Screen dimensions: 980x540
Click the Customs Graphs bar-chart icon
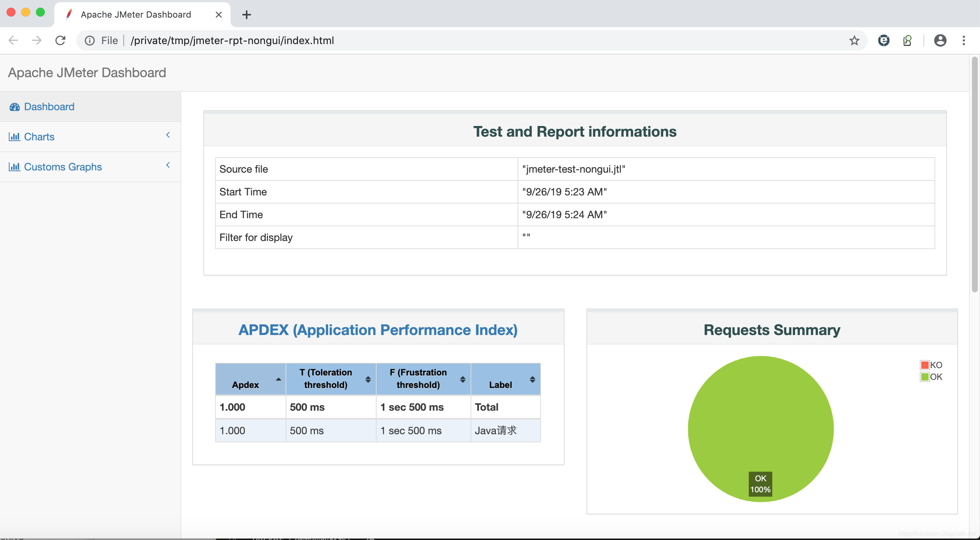click(14, 167)
